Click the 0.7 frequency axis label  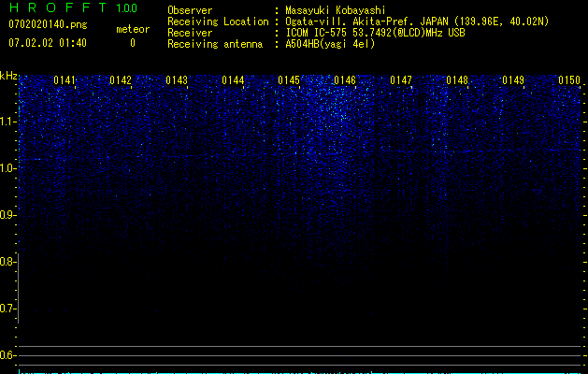(7, 309)
